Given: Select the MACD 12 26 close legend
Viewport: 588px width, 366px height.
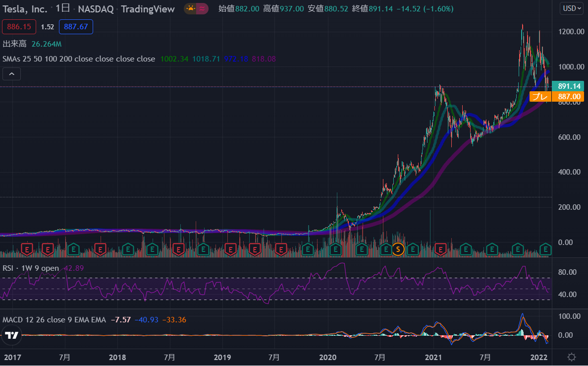Looking at the screenshot, I should [x=54, y=320].
